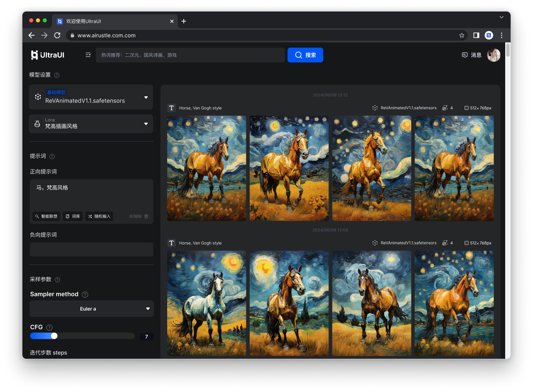
Task: Open fourth horse thumbnail in 12:08 batch
Action: tap(454, 303)
